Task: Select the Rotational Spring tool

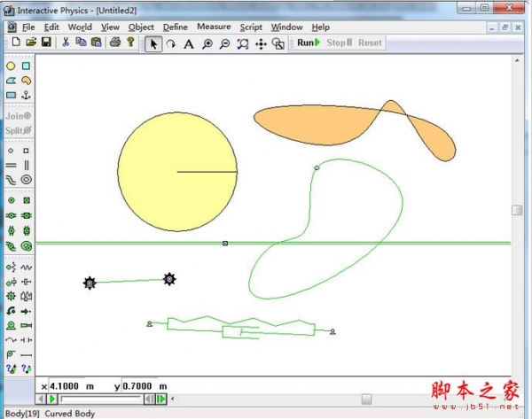Action: (x=11, y=268)
